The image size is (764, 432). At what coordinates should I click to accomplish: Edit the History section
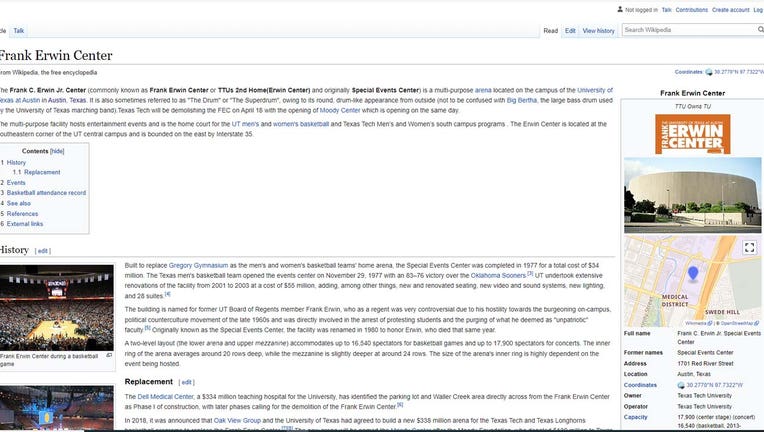click(x=43, y=251)
